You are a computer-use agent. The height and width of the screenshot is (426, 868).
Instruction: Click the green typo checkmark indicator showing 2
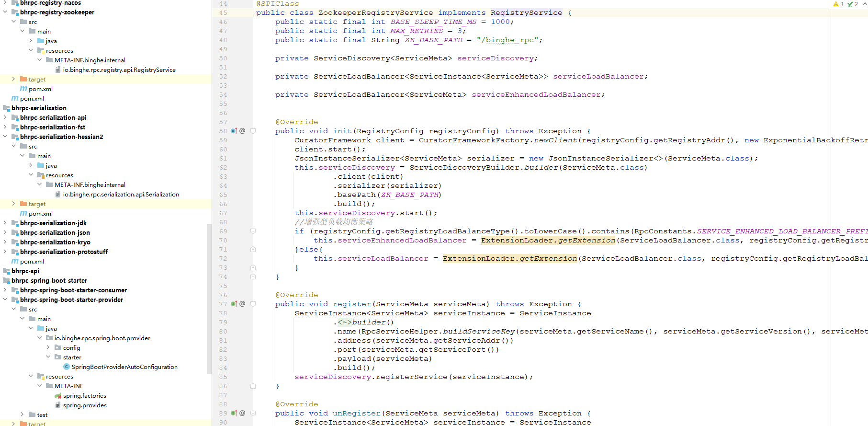(852, 4)
